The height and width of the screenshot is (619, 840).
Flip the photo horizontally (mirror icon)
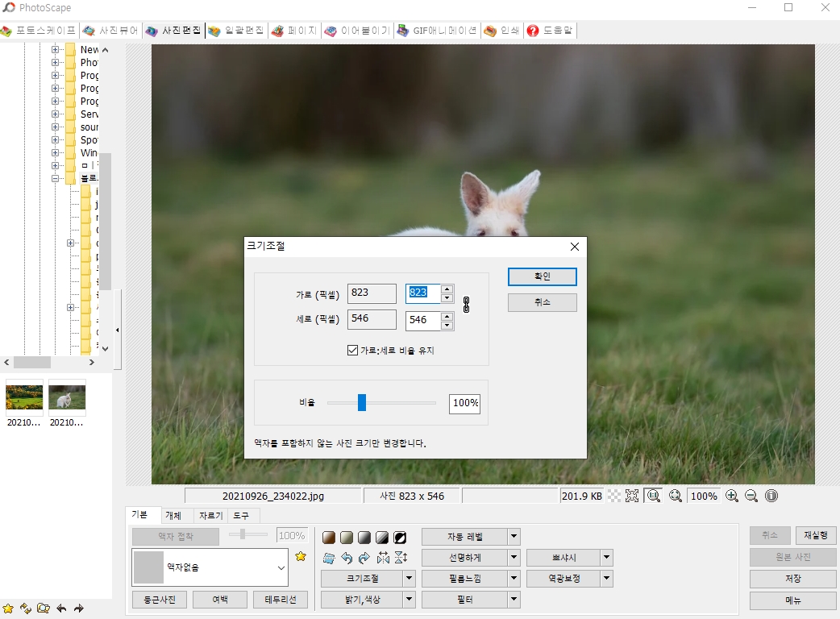tap(382, 558)
